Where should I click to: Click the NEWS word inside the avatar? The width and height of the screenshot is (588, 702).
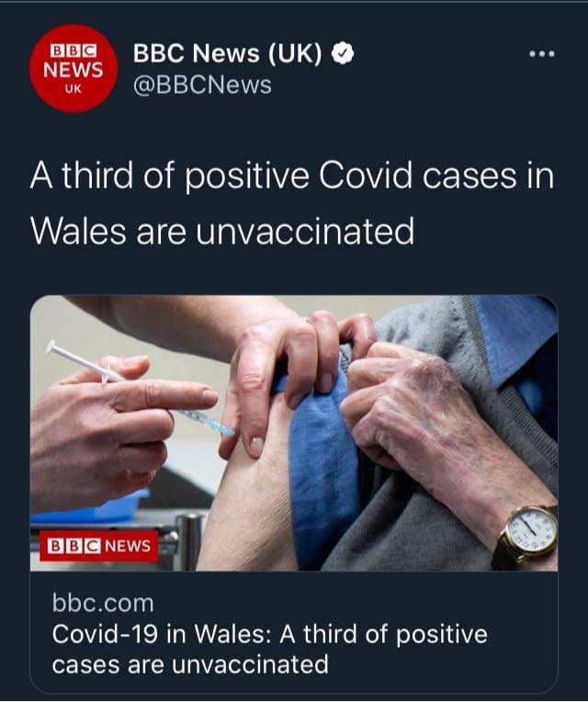73,70
